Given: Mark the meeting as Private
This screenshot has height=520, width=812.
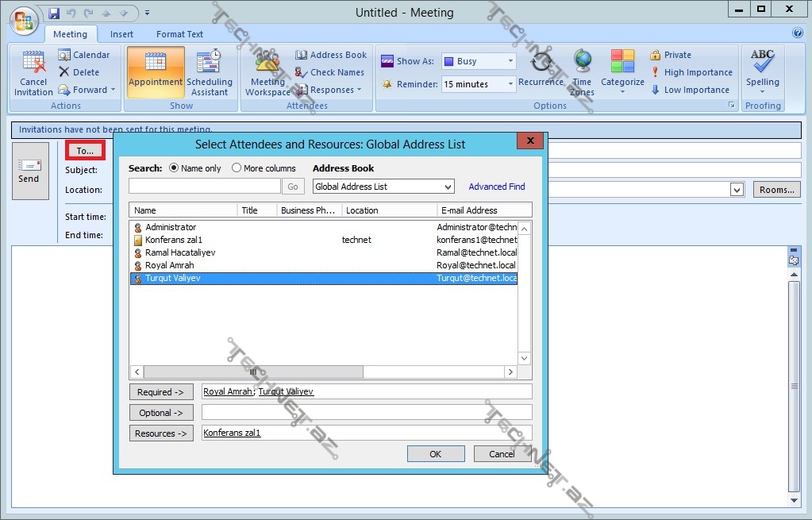Looking at the screenshot, I should click(x=670, y=55).
